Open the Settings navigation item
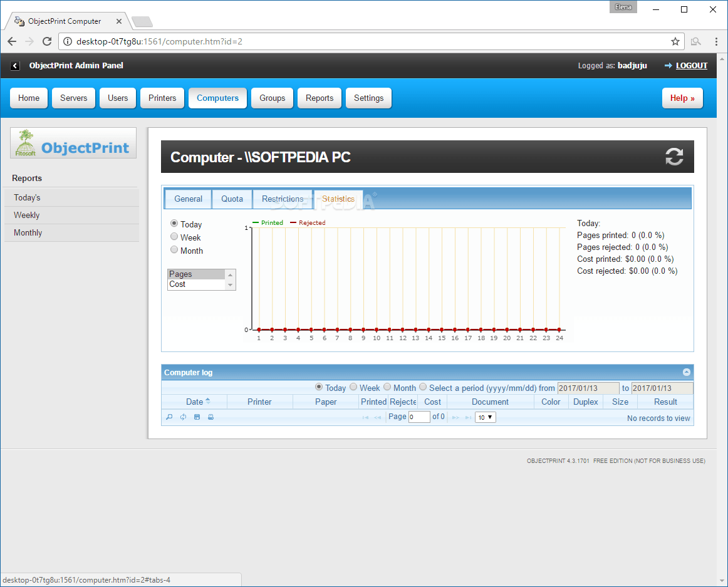This screenshot has width=728, height=587. [368, 98]
